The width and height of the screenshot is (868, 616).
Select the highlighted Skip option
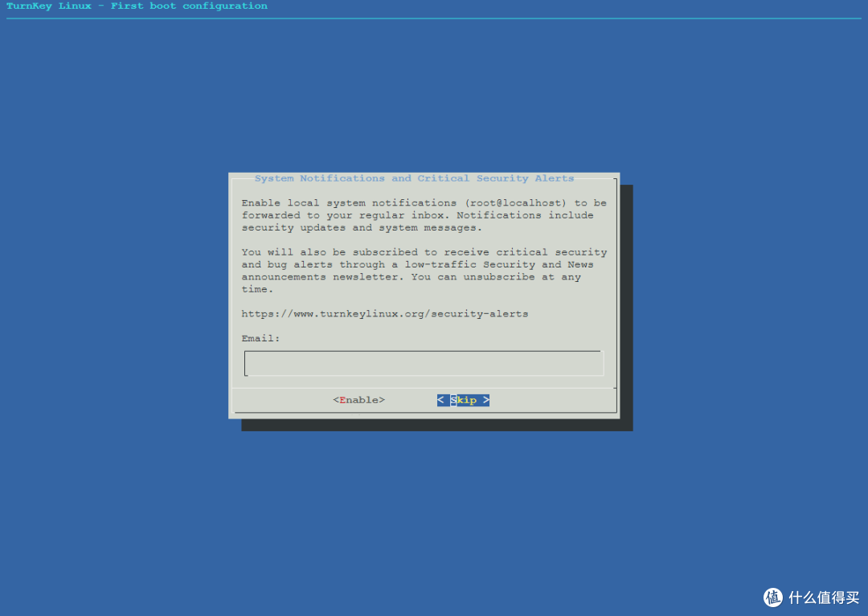463,399
